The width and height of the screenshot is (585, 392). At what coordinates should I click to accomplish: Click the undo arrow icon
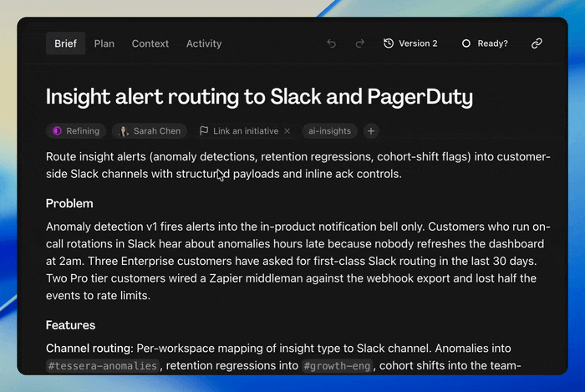point(331,43)
